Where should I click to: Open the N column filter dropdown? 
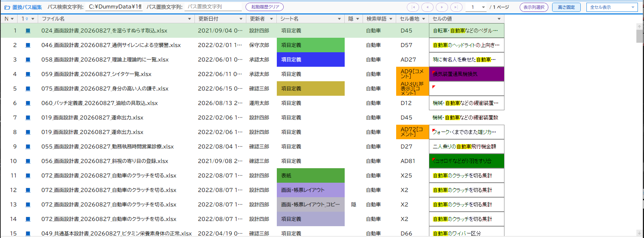(x=12, y=19)
